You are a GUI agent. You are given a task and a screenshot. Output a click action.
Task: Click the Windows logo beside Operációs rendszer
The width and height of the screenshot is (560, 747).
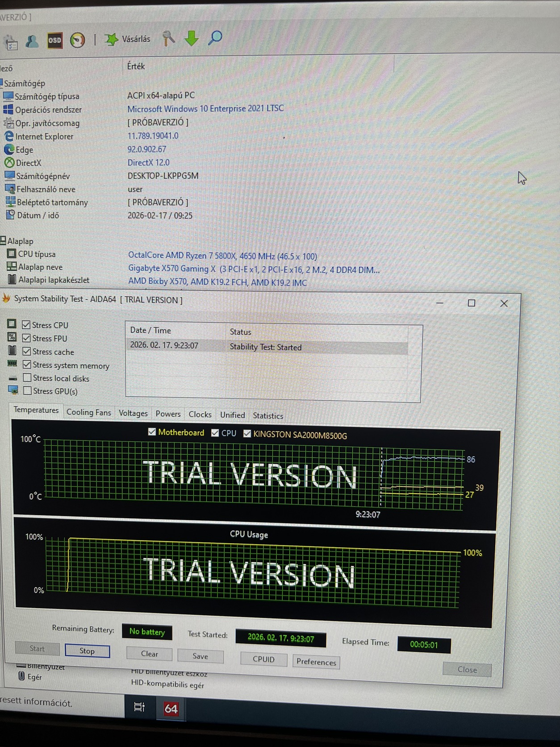point(8,109)
